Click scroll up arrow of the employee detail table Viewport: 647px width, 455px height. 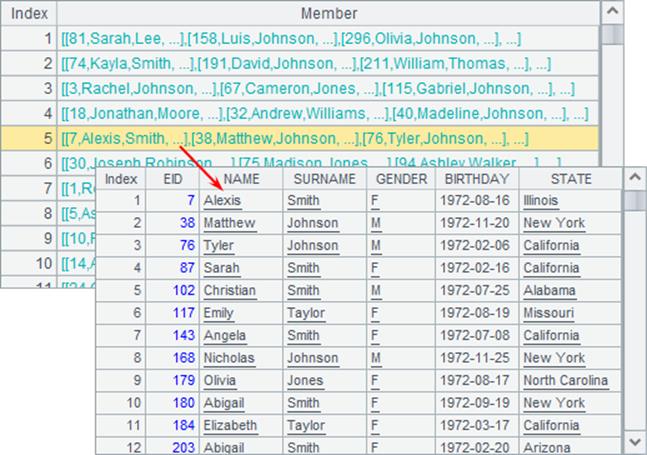coord(635,178)
